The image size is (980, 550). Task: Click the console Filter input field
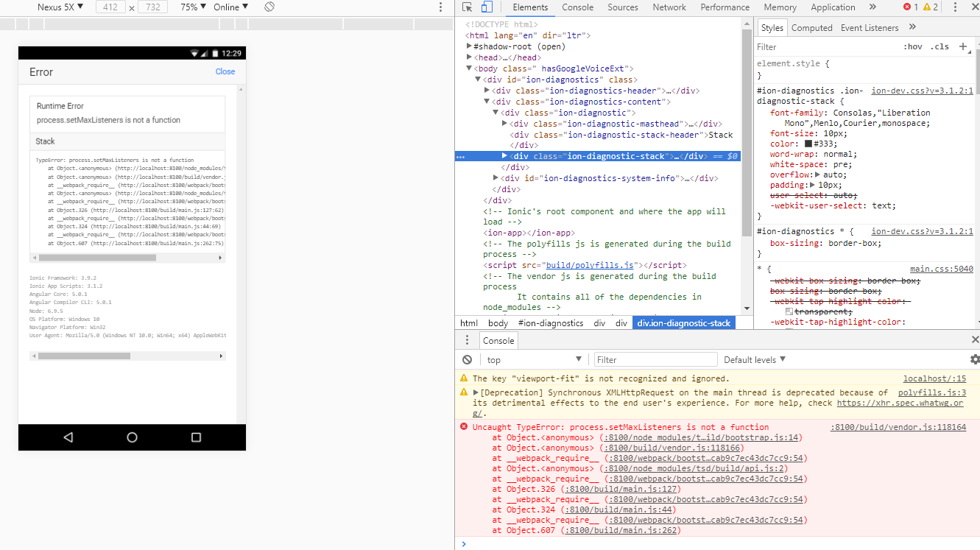click(655, 360)
